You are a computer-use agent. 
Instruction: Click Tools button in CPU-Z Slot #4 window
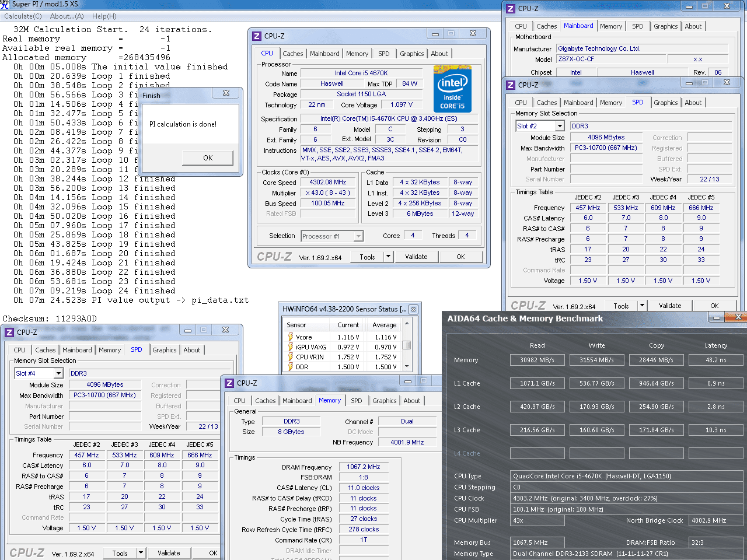120,553
